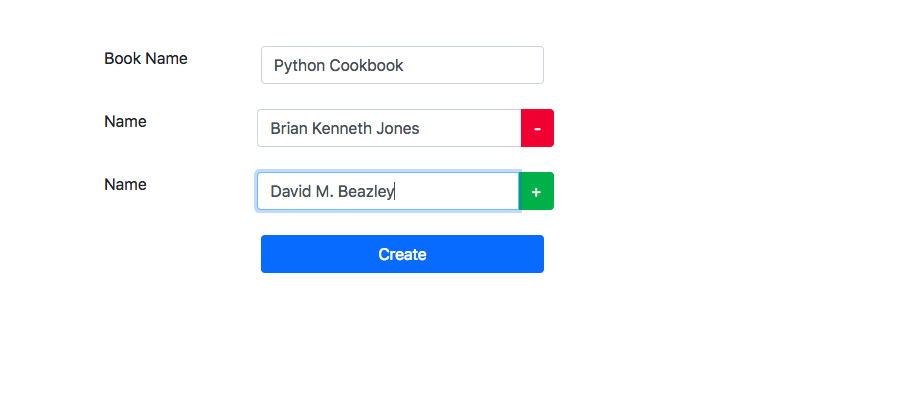Click the red minus remove button

(x=537, y=128)
